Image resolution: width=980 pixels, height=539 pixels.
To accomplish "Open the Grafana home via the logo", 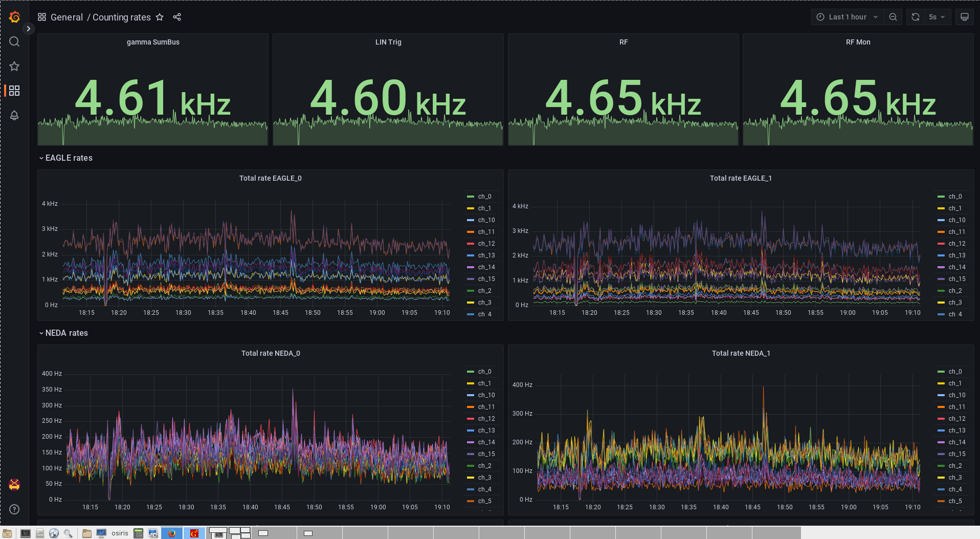I will 14,17.
